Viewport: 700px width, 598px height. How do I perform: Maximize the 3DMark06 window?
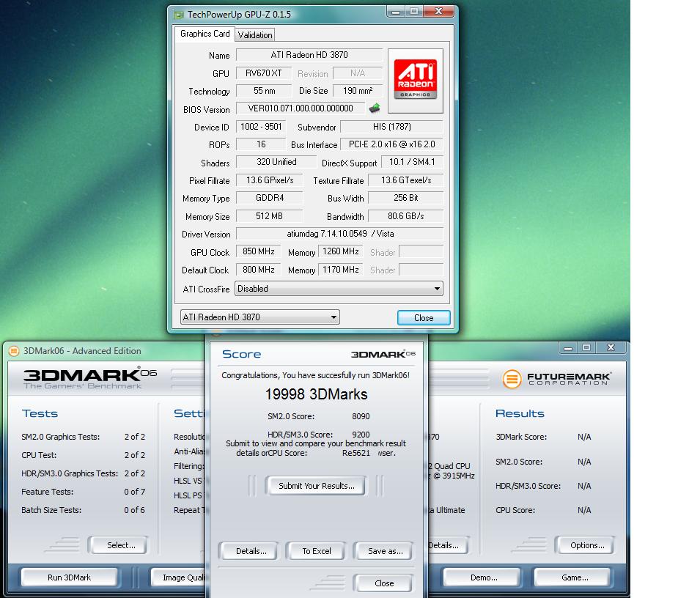coord(586,347)
